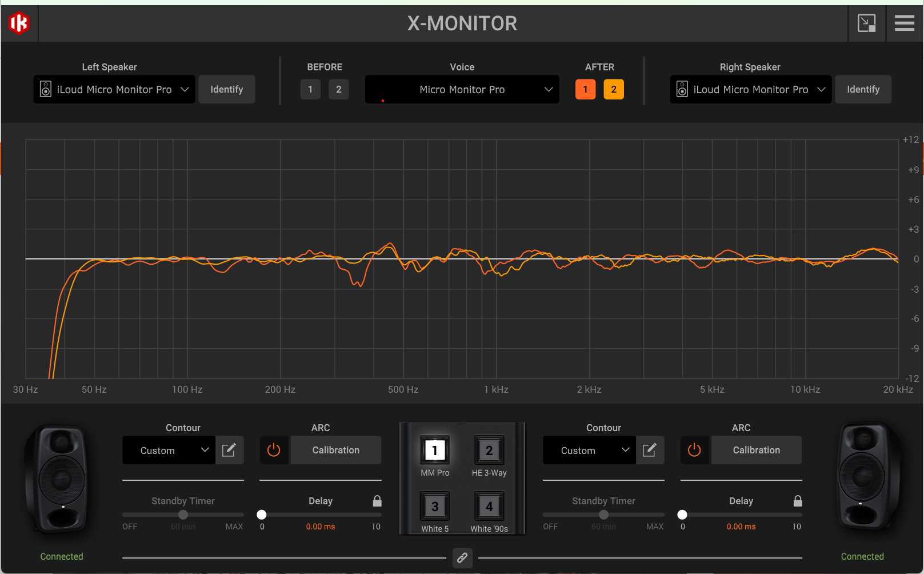Open the hamburger menu
The width and height of the screenshot is (924, 574).
coord(904,23)
